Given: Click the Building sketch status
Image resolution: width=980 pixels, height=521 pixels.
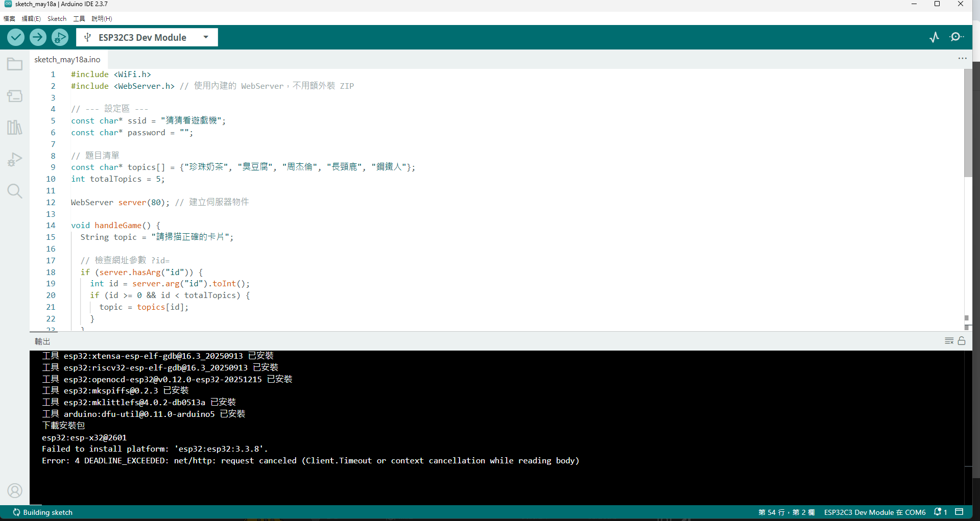Looking at the screenshot, I should 42,512.
